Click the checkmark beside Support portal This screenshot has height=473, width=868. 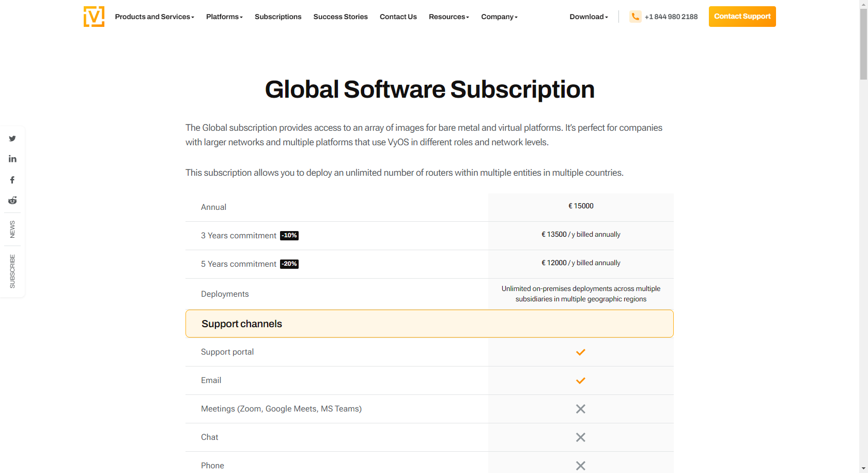point(580,352)
